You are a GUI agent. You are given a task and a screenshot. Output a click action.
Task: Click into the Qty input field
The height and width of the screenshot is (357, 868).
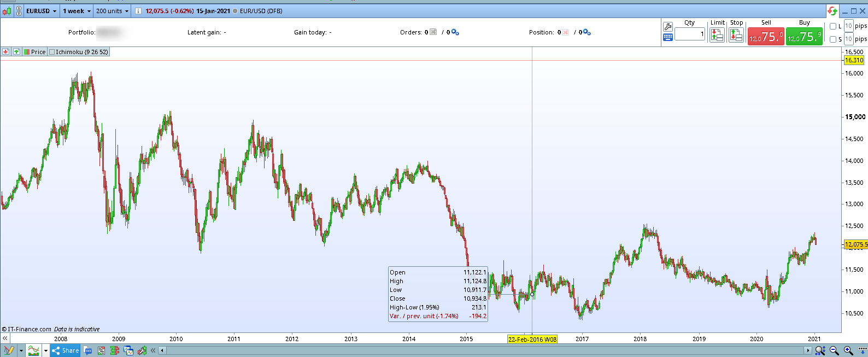(690, 34)
